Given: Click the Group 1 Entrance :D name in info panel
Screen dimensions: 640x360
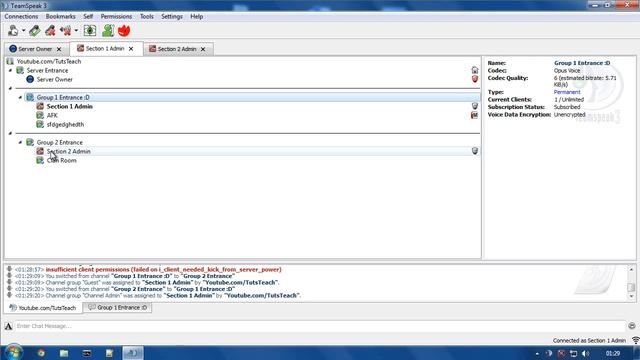Looking at the screenshot, I should [582, 63].
